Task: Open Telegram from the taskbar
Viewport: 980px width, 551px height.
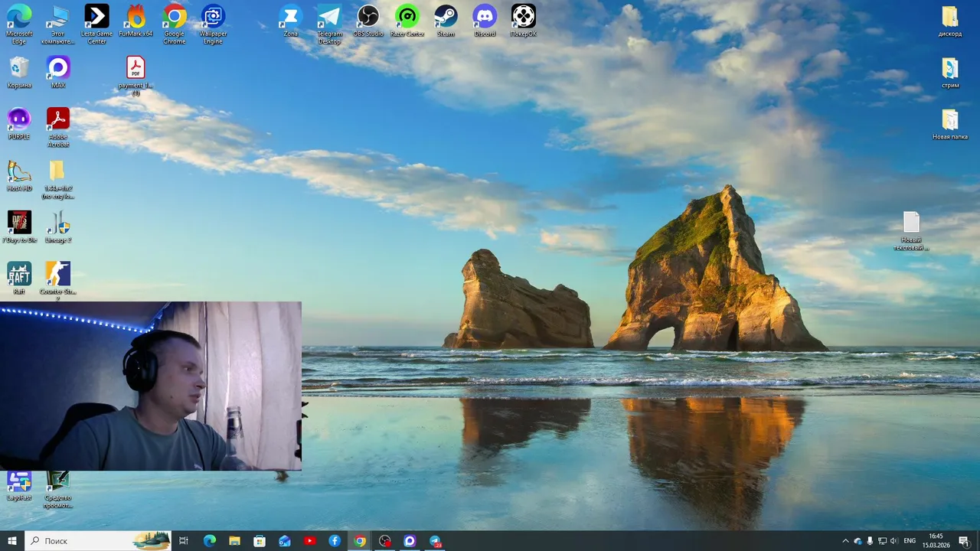Action: [x=435, y=541]
